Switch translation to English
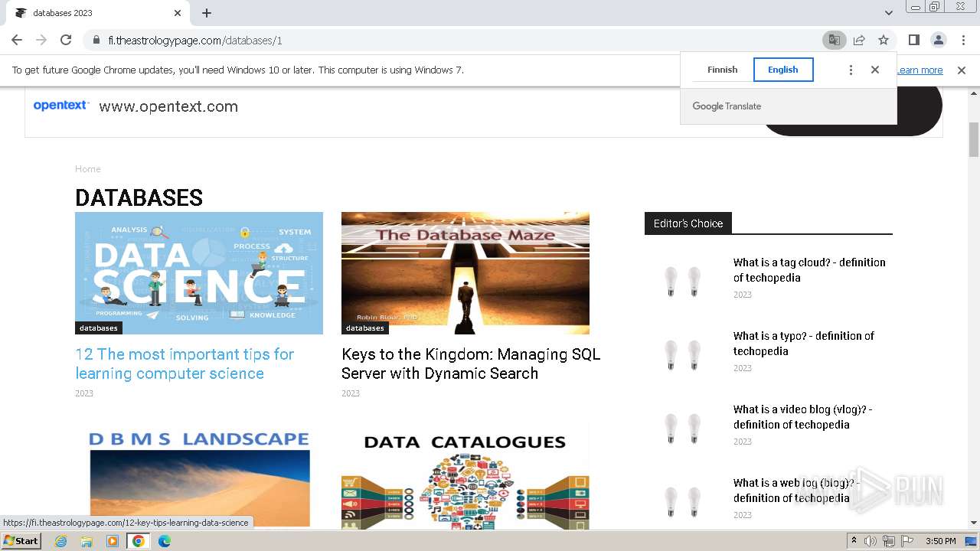The image size is (980, 551). click(x=783, y=70)
